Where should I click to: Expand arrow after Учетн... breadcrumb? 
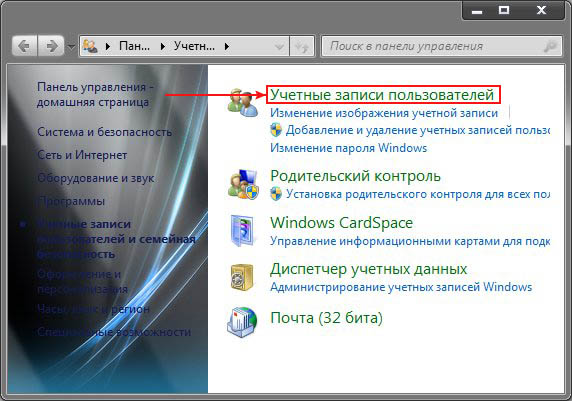227,46
